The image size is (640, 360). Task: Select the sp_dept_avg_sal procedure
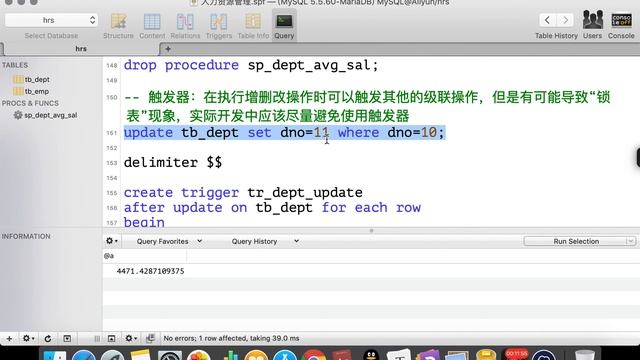tap(50, 115)
